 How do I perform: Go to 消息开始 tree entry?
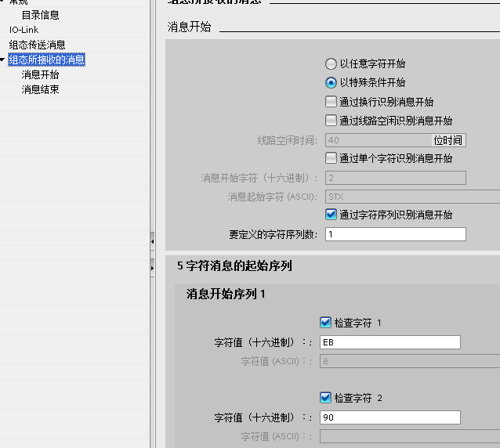click(40, 74)
